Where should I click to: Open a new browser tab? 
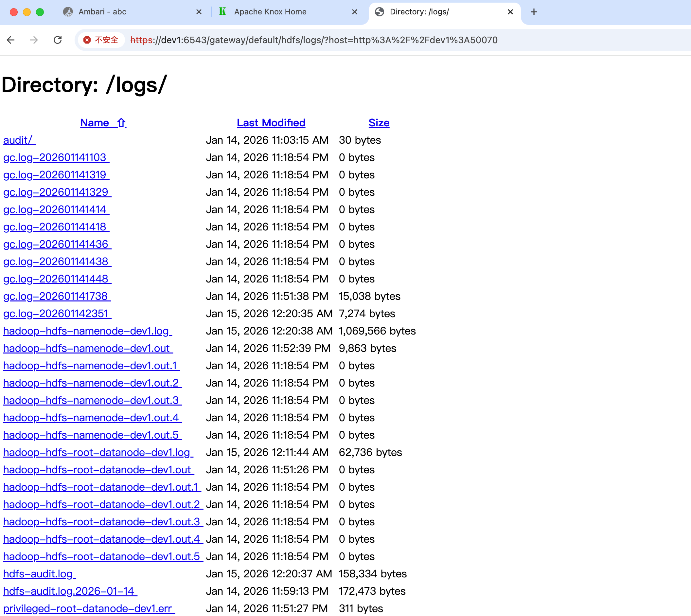tap(534, 11)
